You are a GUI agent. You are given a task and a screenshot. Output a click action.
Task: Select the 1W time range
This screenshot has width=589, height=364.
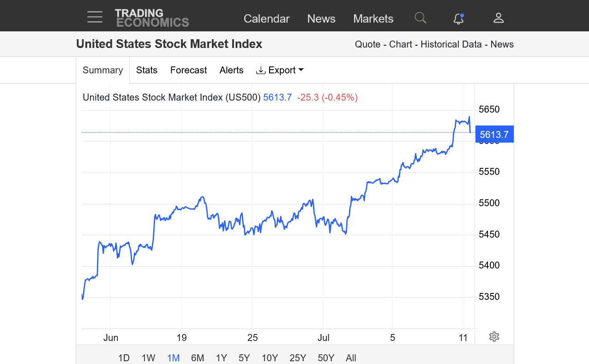click(148, 358)
